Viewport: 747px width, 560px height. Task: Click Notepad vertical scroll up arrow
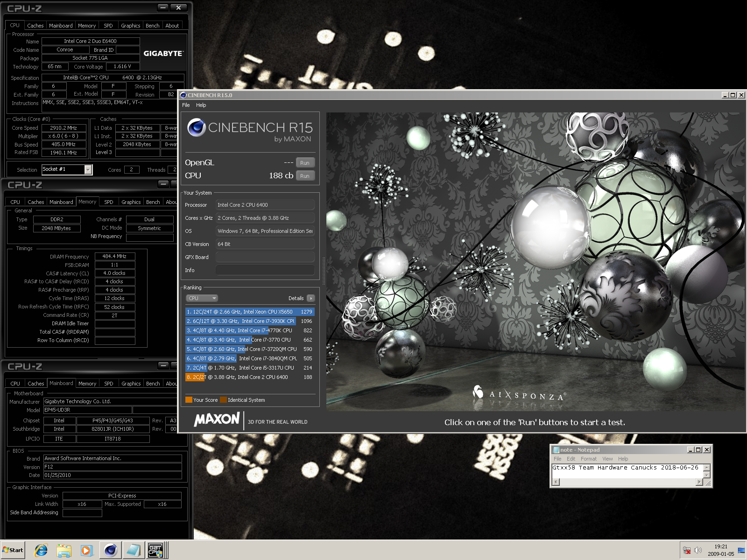(x=707, y=467)
